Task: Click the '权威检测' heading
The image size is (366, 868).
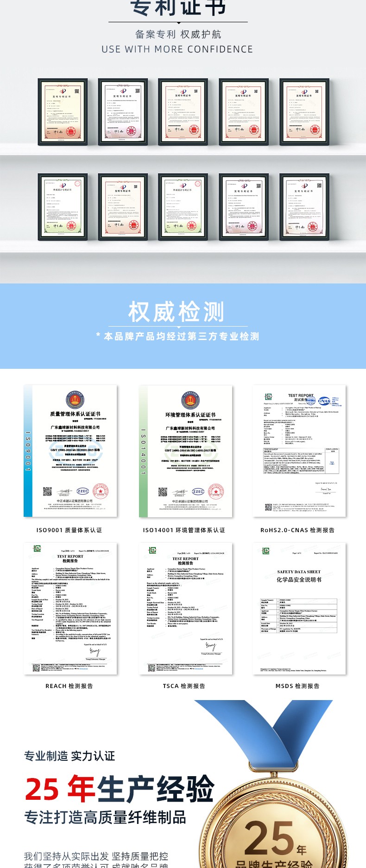Action: (x=177, y=312)
